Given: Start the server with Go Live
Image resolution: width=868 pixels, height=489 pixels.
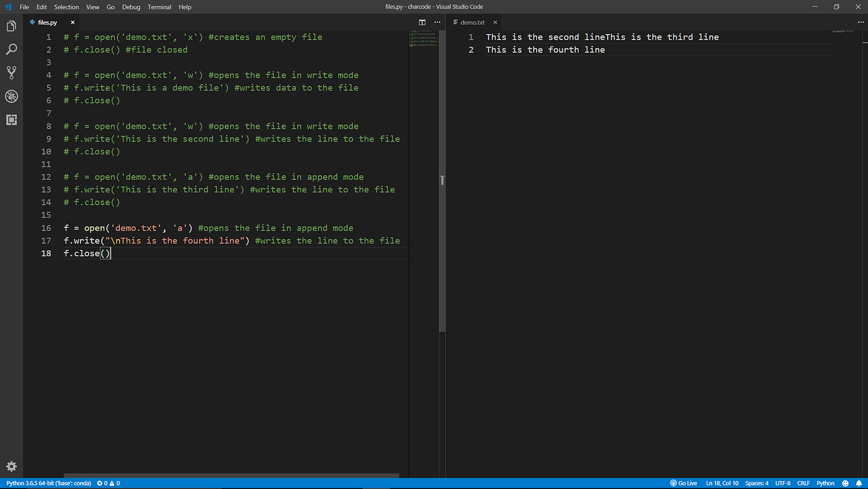Looking at the screenshot, I should pos(683,483).
